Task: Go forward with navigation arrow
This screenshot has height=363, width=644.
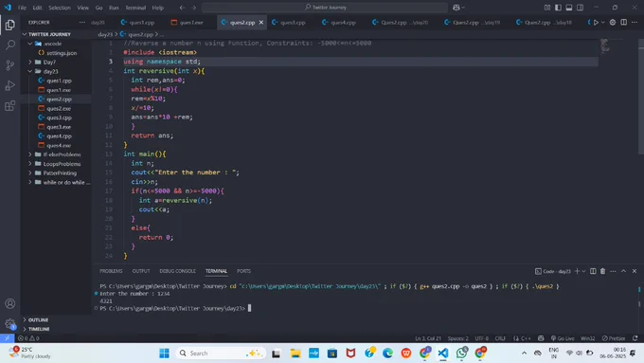Action: tap(193, 8)
